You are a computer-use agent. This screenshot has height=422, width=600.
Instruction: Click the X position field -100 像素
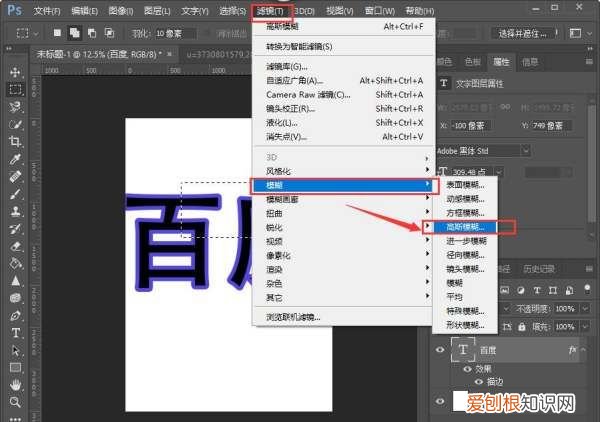[x=471, y=125]
